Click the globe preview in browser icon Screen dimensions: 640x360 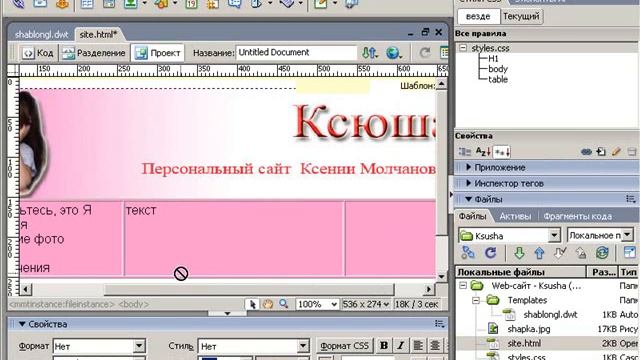click(393, 53)
